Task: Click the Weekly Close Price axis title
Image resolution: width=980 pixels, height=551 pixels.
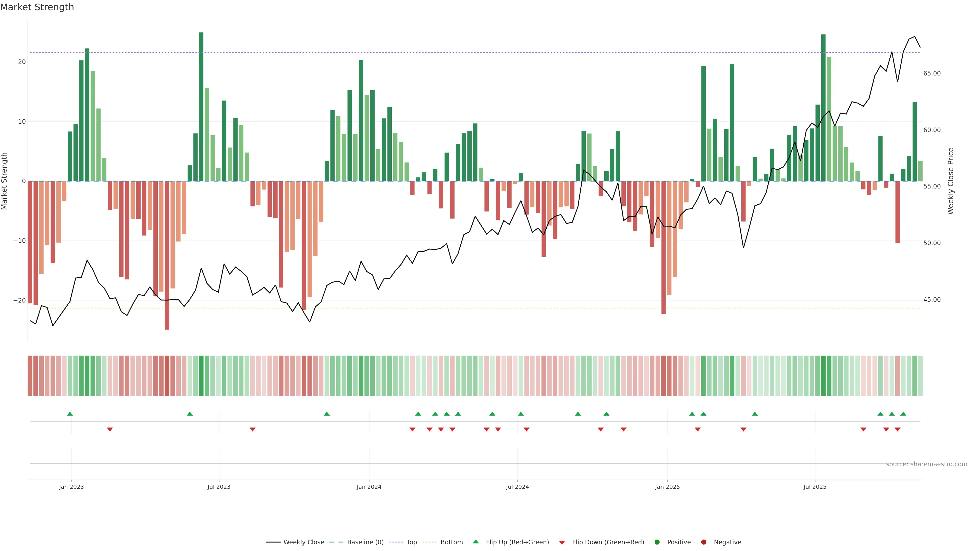Action: coord(951,181)
